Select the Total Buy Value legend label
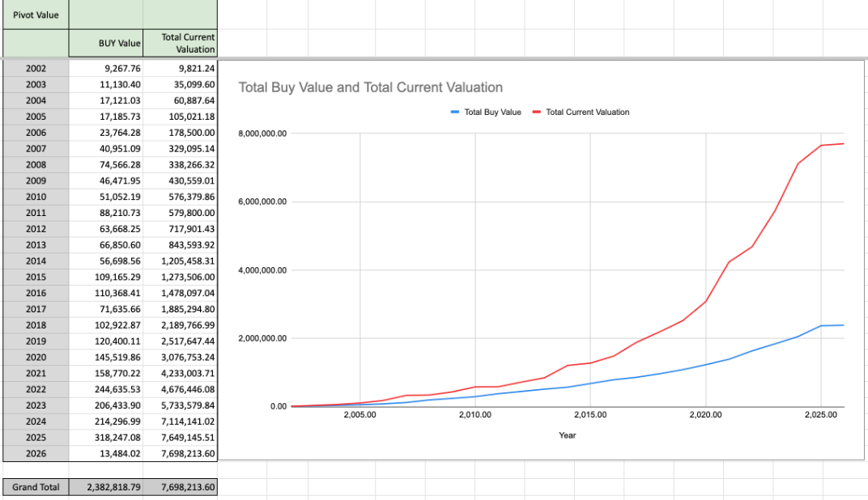The width and height of the screenshot is (868, 500). click(x=492, y=112)
